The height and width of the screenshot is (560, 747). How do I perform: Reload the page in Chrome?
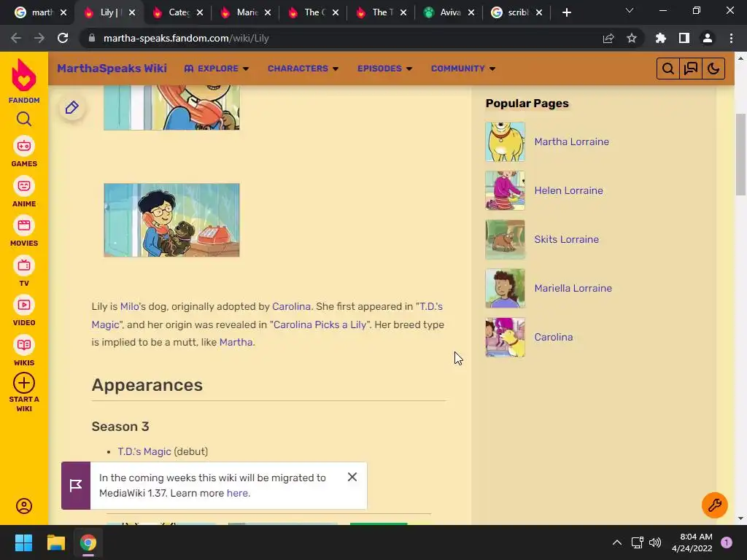click(x=63, y=38)
